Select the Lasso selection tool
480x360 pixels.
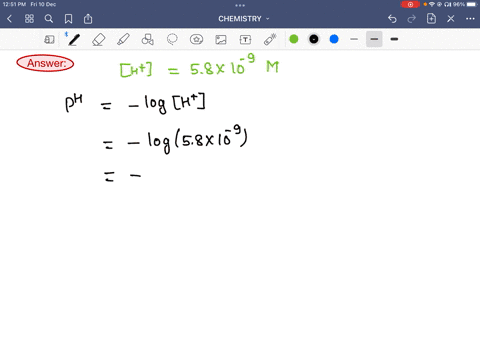click(172, 39)
